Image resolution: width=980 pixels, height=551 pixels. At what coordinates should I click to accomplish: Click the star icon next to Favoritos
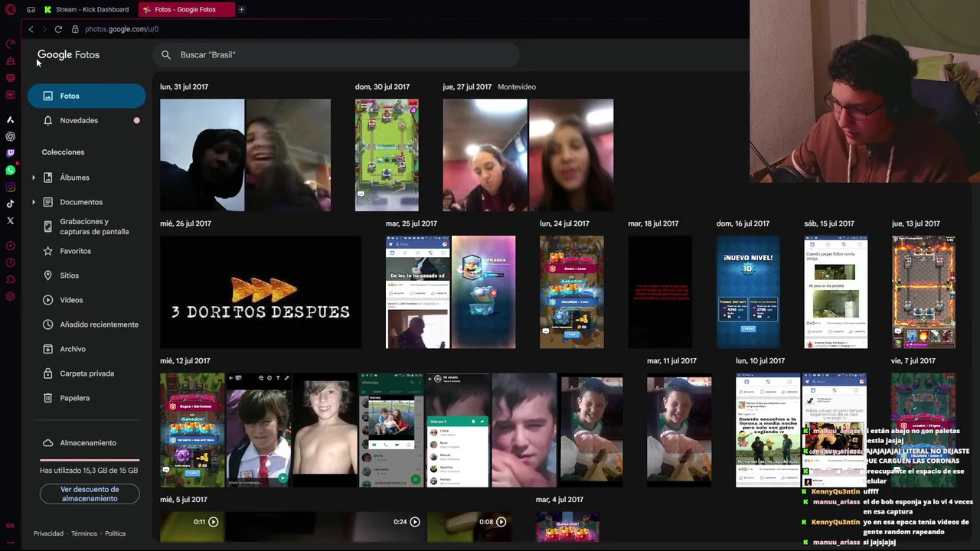coord(47,251)
